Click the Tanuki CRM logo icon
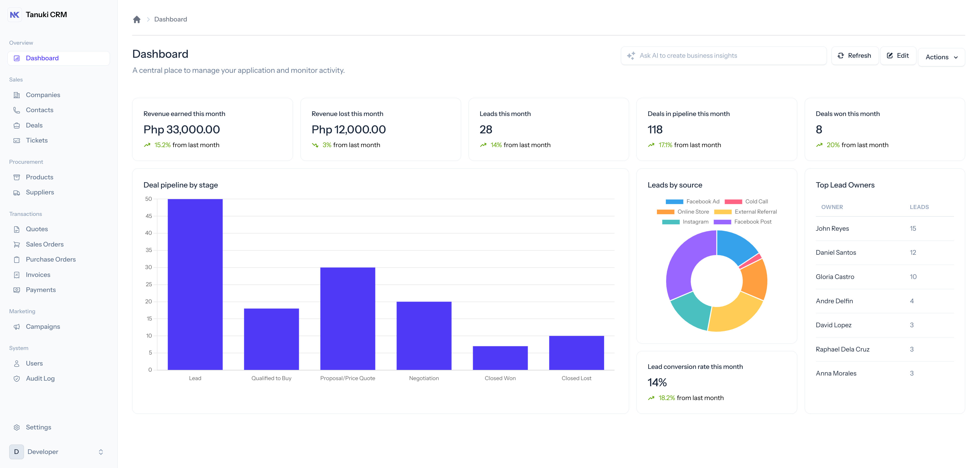Image resolution: width=980 pixels, height=468 pixels. (15, 15)
